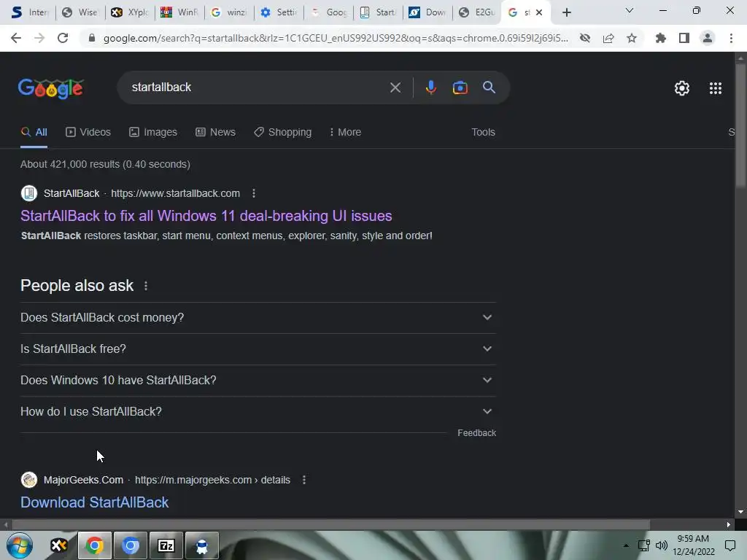Open XYplorer from the taskbar
The width and height of the screenshot is (747, 560).
(x=58, y=545)
